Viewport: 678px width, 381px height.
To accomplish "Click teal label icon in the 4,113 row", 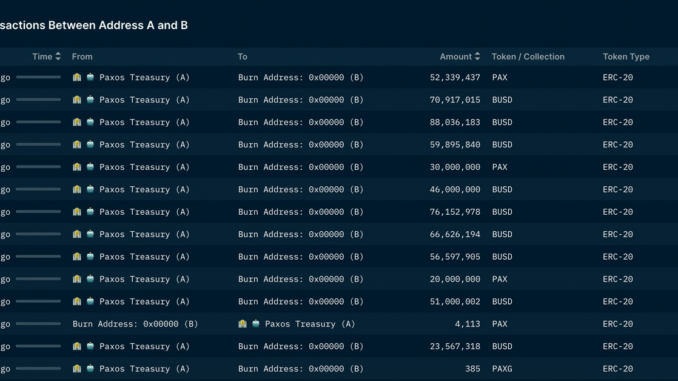I will tap(256, 324).
